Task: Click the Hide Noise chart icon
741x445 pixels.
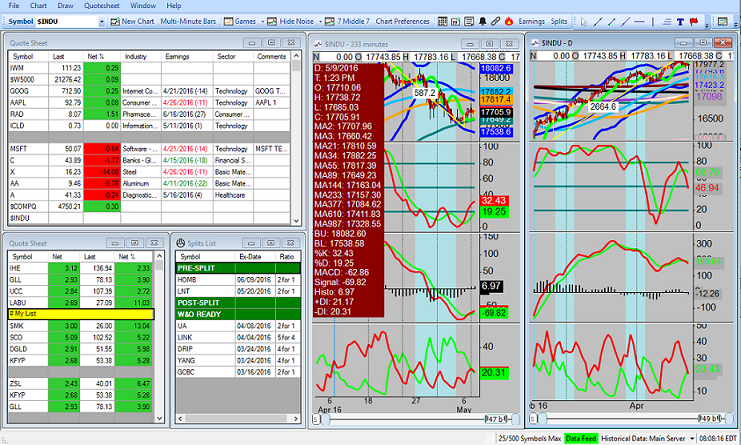Action: click(272, 21)
